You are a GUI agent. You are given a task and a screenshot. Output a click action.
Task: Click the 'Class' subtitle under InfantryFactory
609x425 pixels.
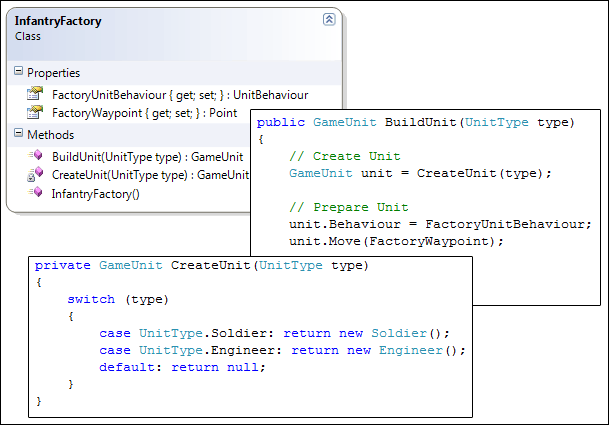click(28, 36)
